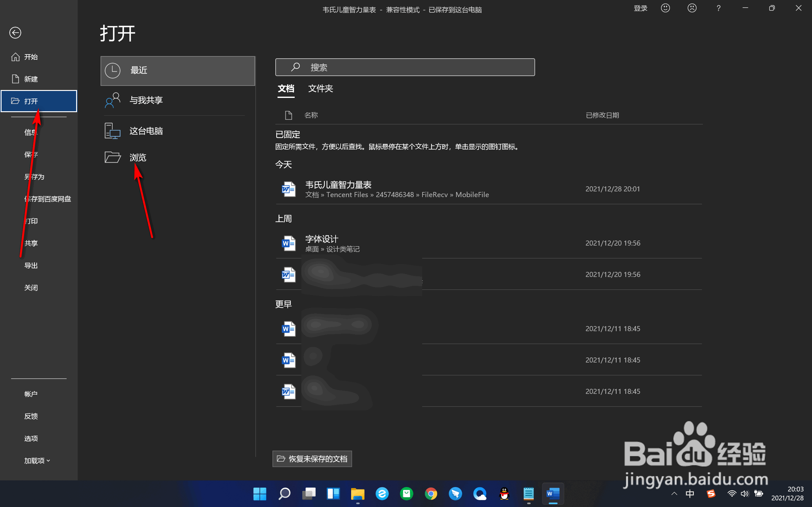Select 与我共享 location
The image size is (812, 507).
tap(146, 100)
